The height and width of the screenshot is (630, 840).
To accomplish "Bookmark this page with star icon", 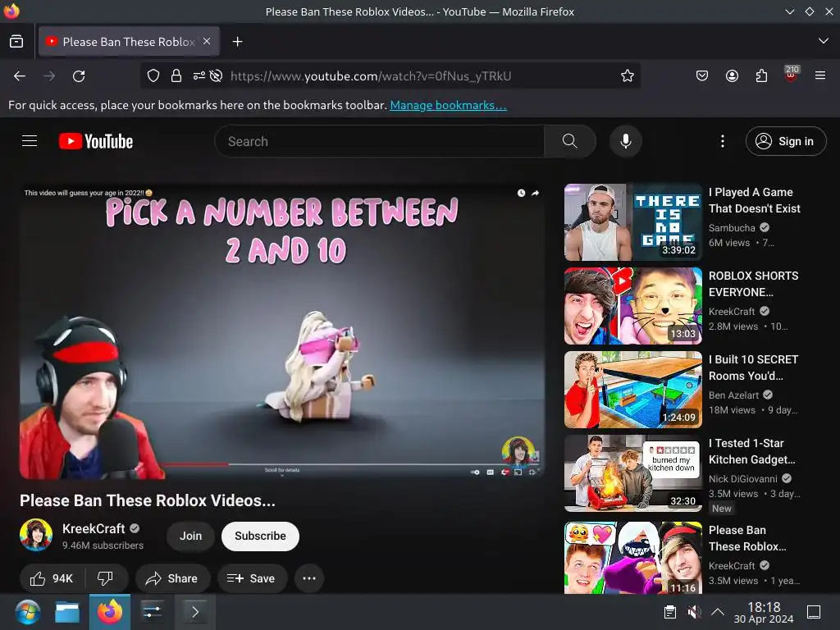I will tap(628, 76).
